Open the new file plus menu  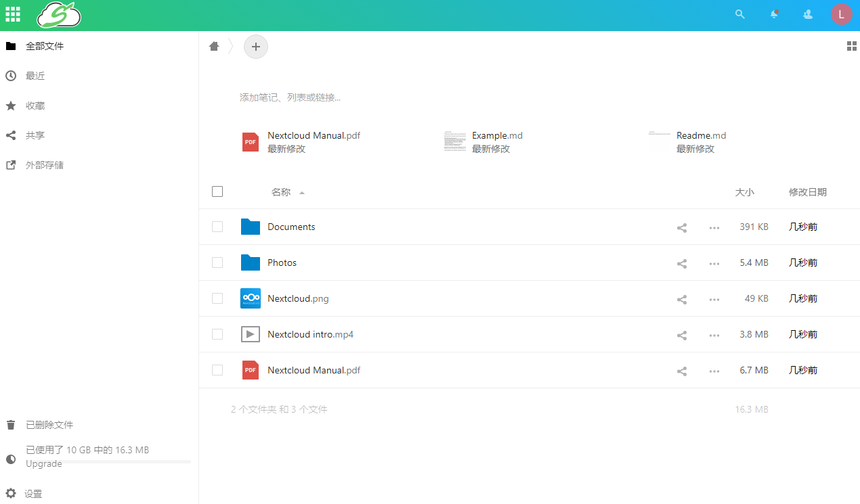pyautogui.click(x=256, y=47)
